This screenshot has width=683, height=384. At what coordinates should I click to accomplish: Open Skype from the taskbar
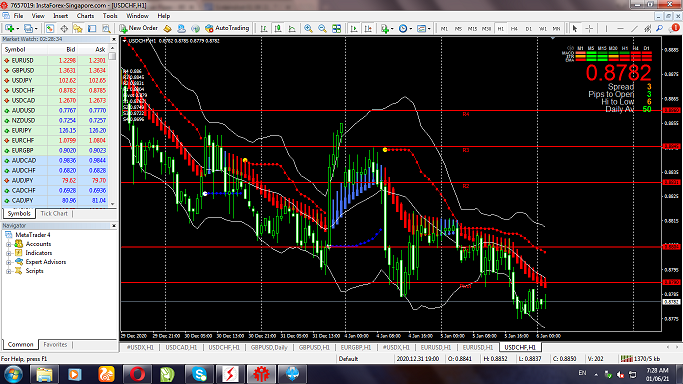pos(199,374)
